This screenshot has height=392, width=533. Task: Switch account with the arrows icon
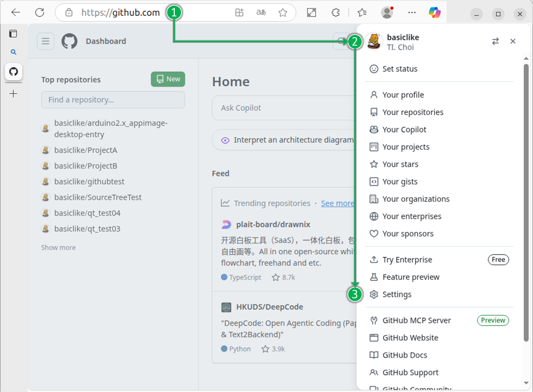495,41
